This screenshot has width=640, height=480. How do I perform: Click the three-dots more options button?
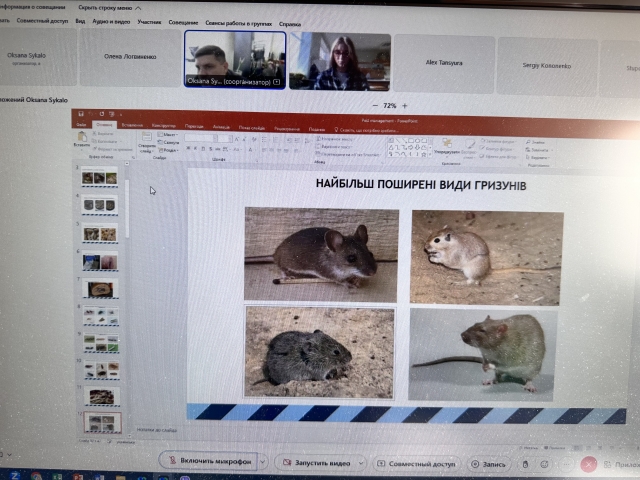click(566, 464)
